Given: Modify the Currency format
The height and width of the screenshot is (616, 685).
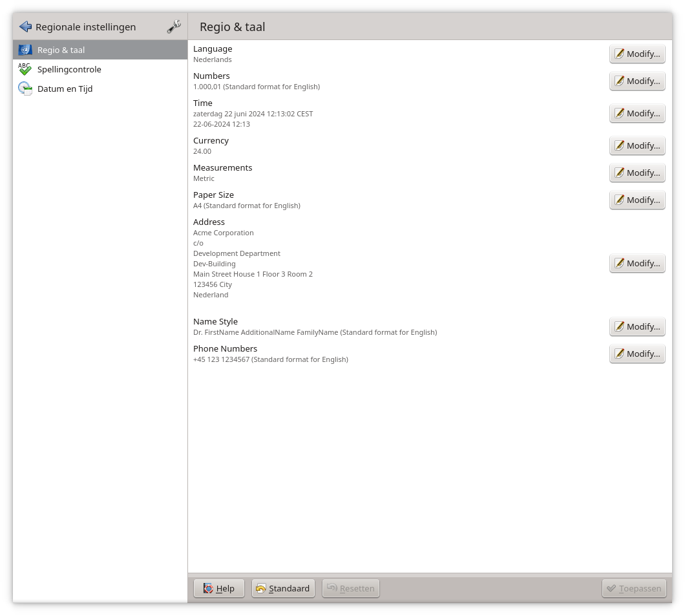Looking at the screenshot, I should pyautogui.click(x=637, y=145).
